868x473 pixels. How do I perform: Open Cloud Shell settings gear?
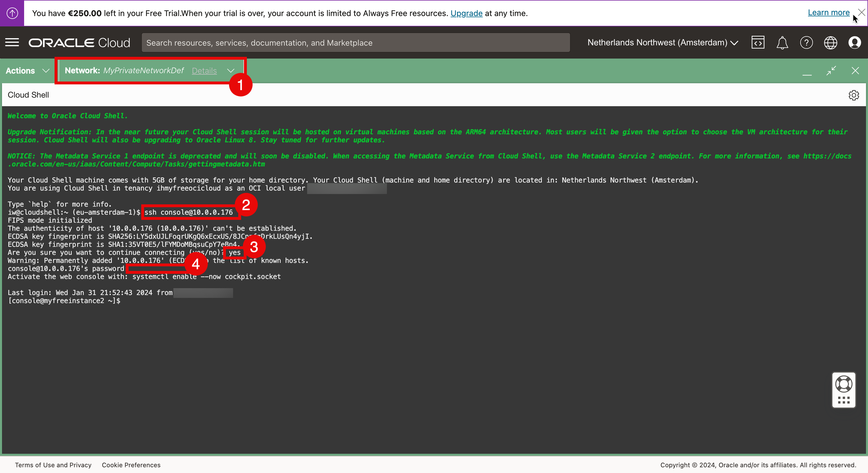point(854,95)
